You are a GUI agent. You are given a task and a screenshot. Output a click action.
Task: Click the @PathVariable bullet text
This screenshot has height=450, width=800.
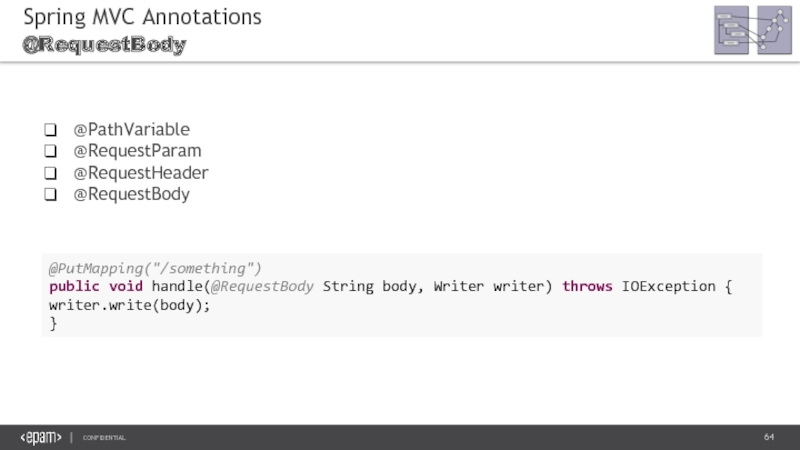pyautogui.click(x=131, y=130)
